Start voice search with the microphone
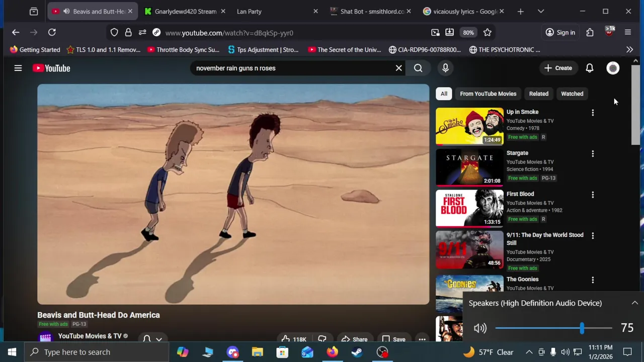 (445, 68)
